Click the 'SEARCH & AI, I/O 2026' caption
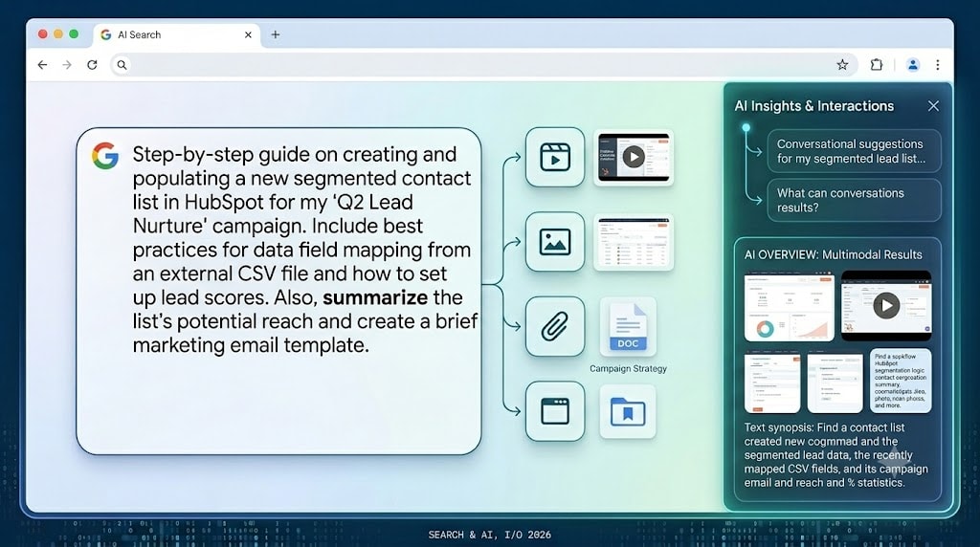This screenshot has width=980, height=547. click(x=489, y=535)
